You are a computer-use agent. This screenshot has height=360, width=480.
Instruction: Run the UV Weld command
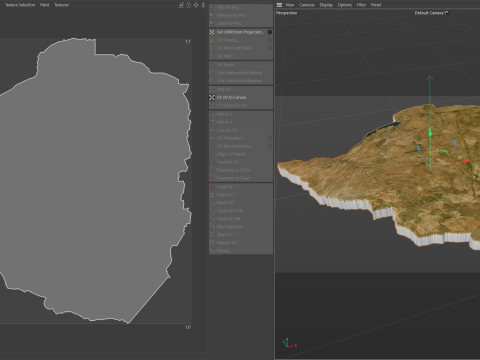point(241,56)
